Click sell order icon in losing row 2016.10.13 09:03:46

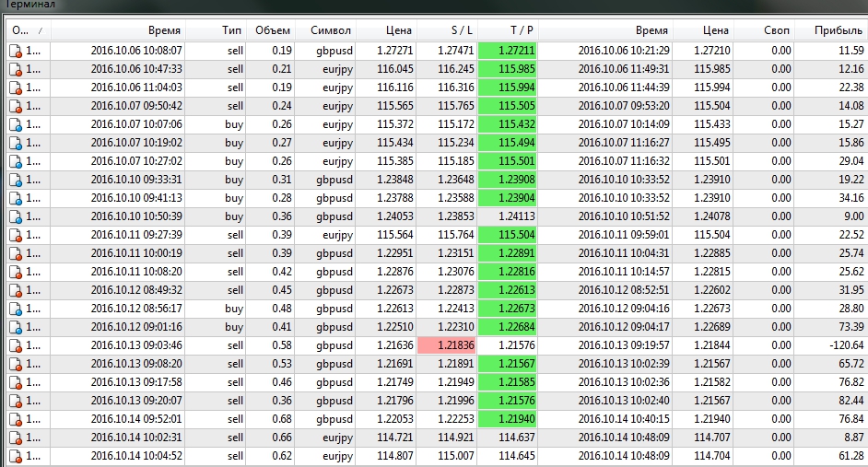[15, 345]
